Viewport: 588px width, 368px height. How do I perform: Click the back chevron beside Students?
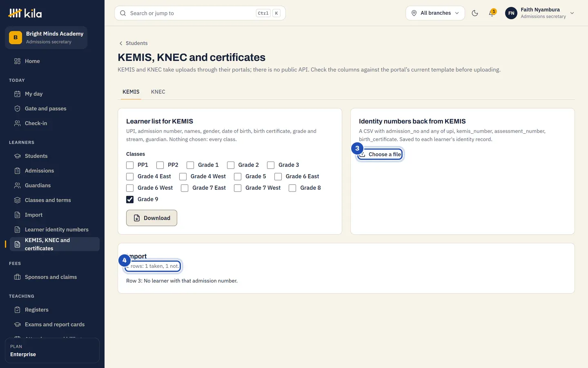pyautogui.click(x=121, y=43)
